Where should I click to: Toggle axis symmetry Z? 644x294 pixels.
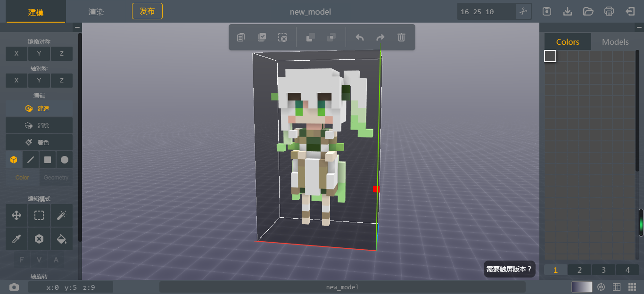click(x=62, y=81)
